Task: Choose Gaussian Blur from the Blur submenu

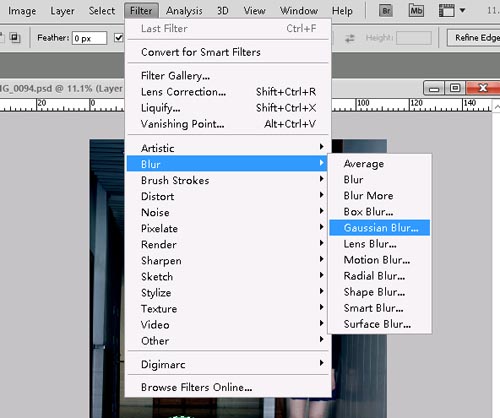Action: [x=380, y=228]
